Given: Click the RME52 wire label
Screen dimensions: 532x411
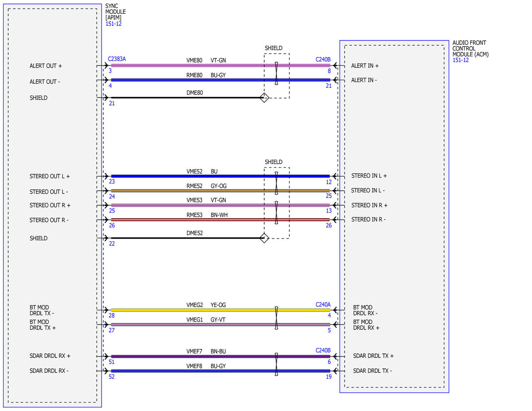Looking at the screenshot, I should pos(194,186).
